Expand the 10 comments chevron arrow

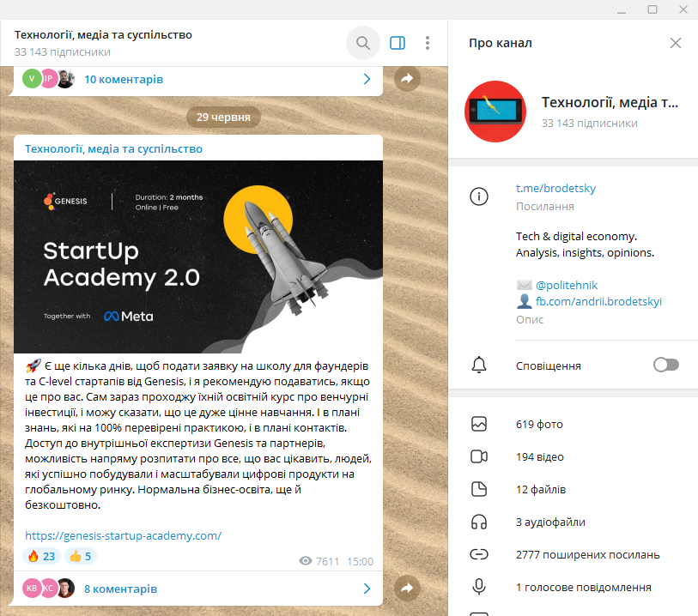(x=367, y=79)
